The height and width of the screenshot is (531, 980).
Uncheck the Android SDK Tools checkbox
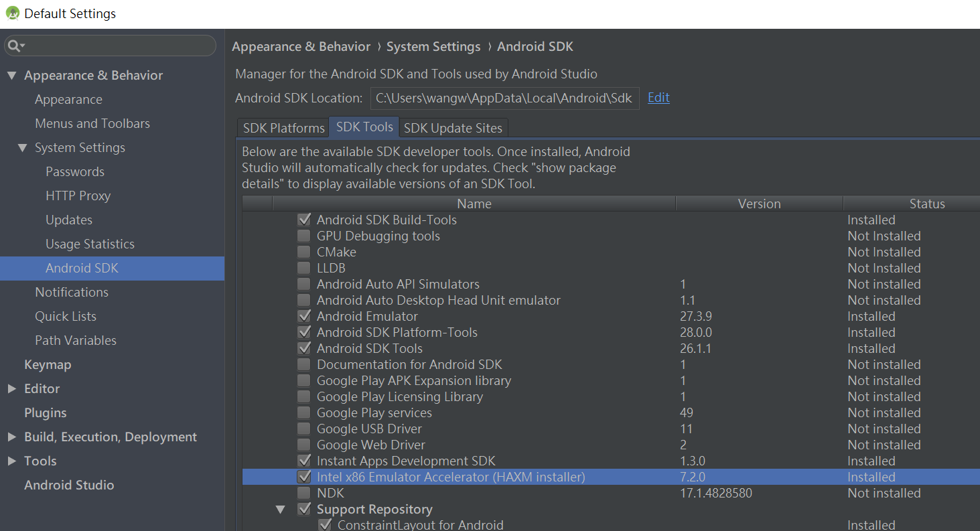click(304, 348)
